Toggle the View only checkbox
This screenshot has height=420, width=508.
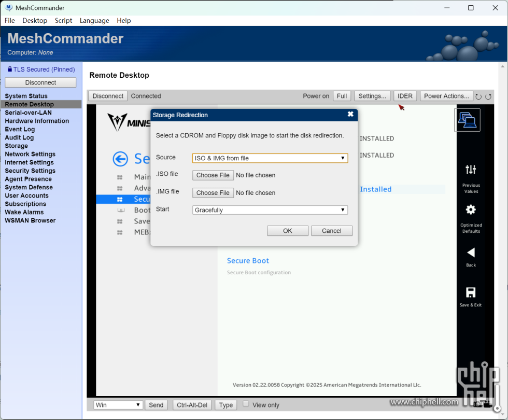coord(246,404)
